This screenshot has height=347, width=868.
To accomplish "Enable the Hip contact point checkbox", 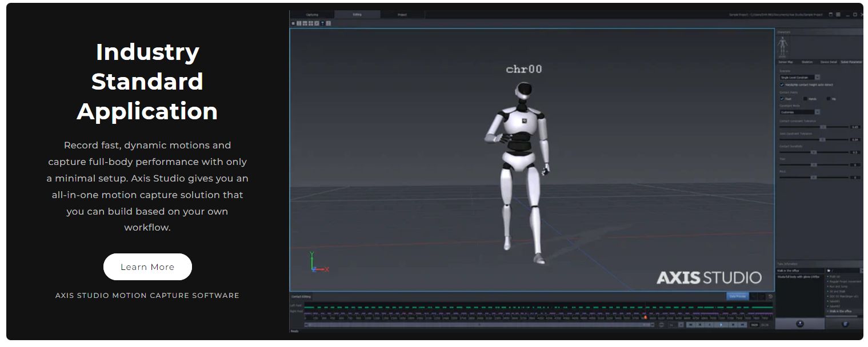I will pyautogui.click(x=829, y=99).
